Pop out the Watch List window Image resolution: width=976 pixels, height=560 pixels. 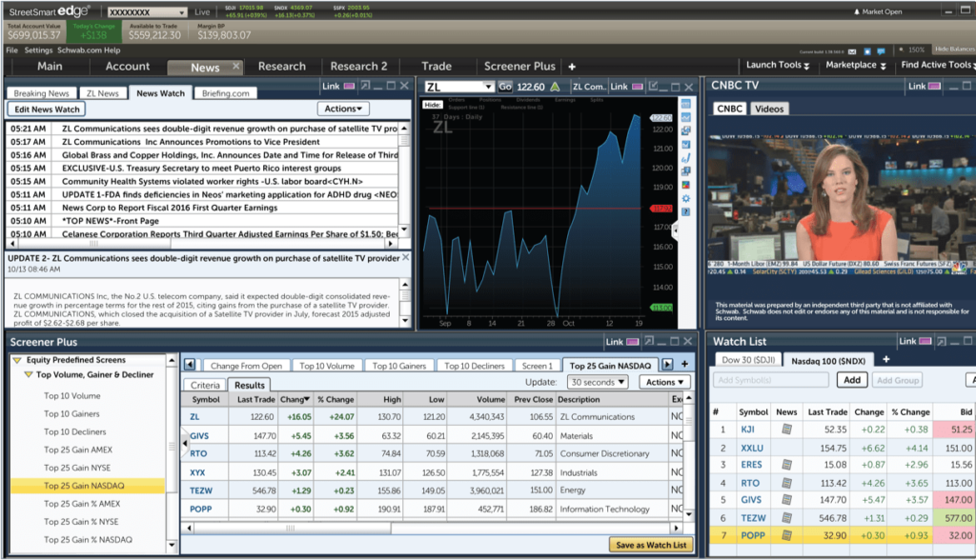[x=941, y=341]
